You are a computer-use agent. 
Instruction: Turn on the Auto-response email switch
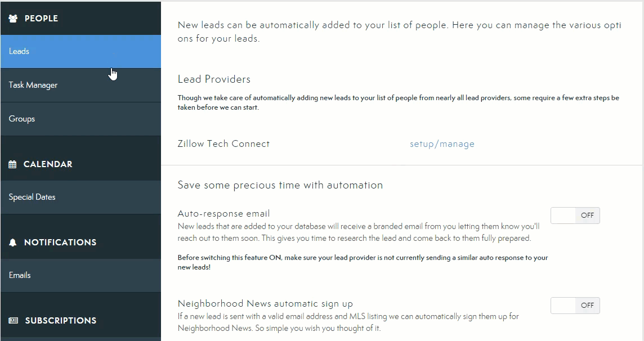(x=575, y=216)
